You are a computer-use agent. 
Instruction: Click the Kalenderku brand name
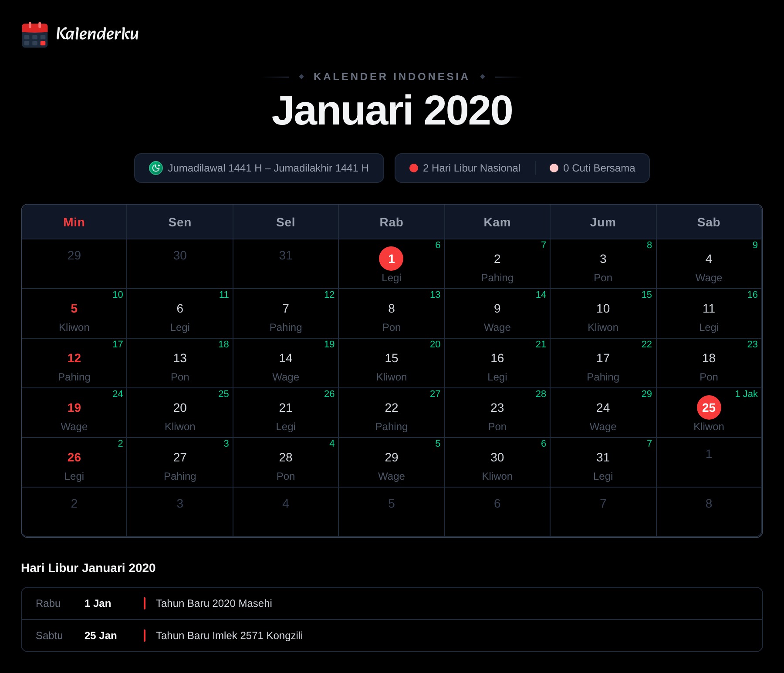pos(98,34)
